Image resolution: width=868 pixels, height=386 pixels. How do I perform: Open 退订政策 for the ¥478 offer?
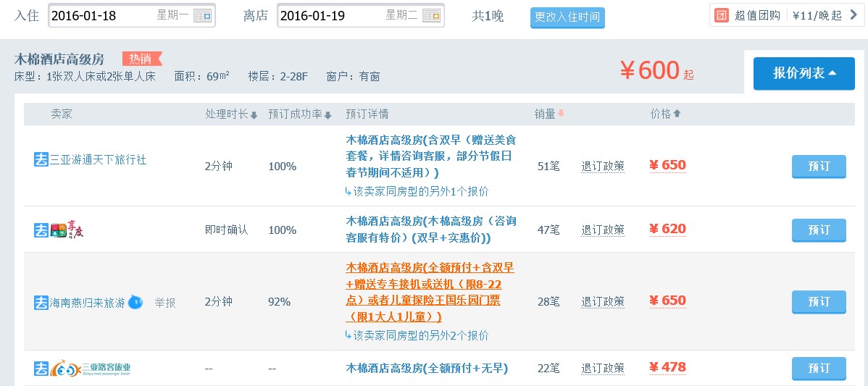(x=602, y=369)
